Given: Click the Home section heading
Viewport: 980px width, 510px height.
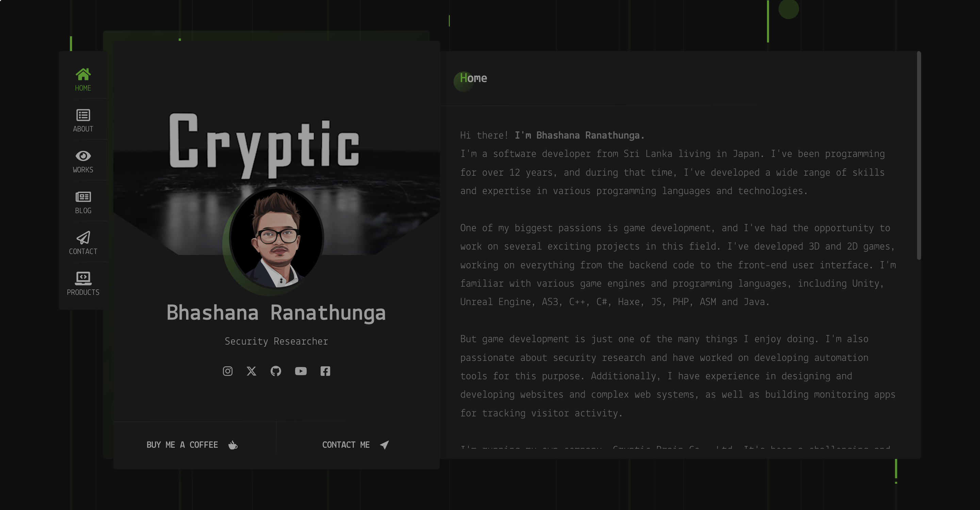Looking at the screenshot, I should point(473,78).
